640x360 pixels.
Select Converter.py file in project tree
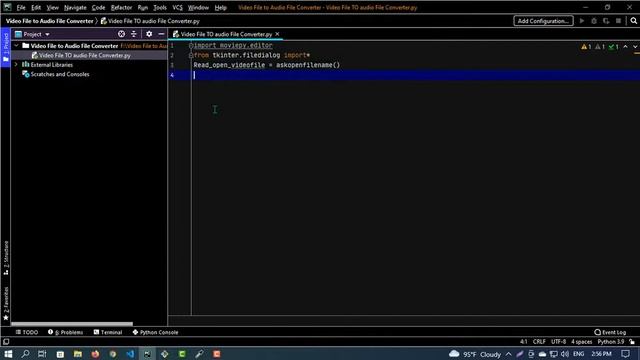(x=85, y=55)
